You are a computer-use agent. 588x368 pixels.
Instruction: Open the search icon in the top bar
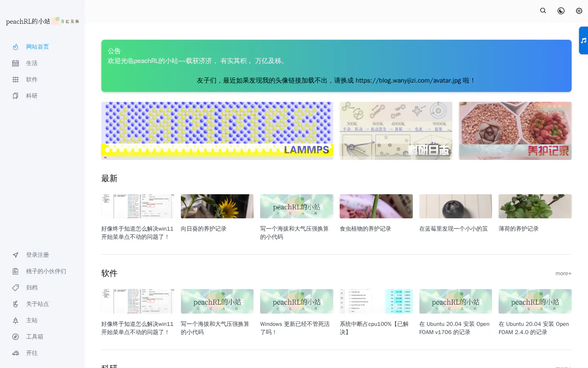(543, 11)
